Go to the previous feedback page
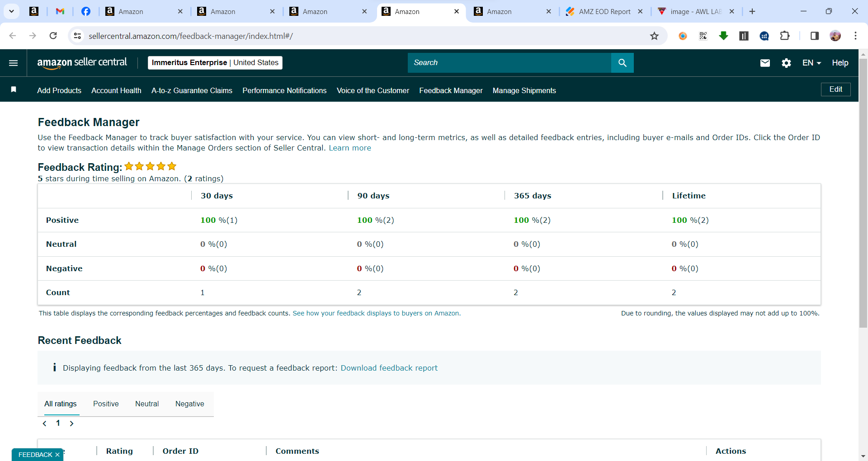Image resolution: width=868 pixels, height=461 pixels. click(x=44, y=423)
